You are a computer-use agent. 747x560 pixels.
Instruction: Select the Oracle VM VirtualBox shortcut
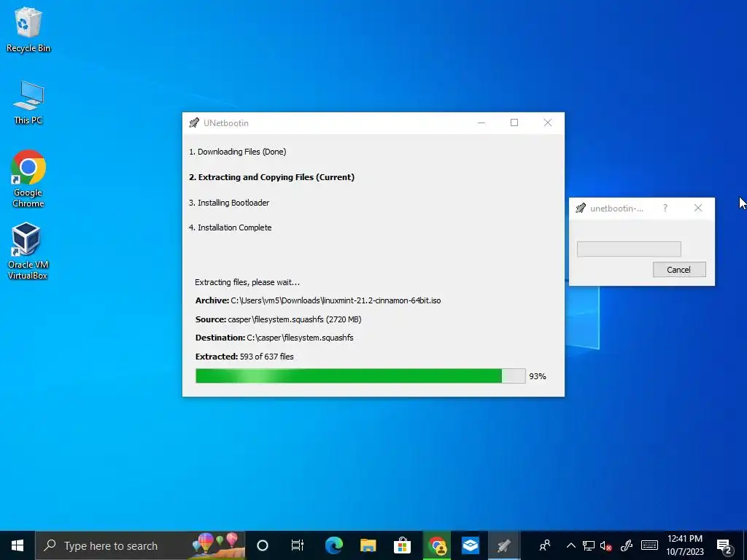28,251
